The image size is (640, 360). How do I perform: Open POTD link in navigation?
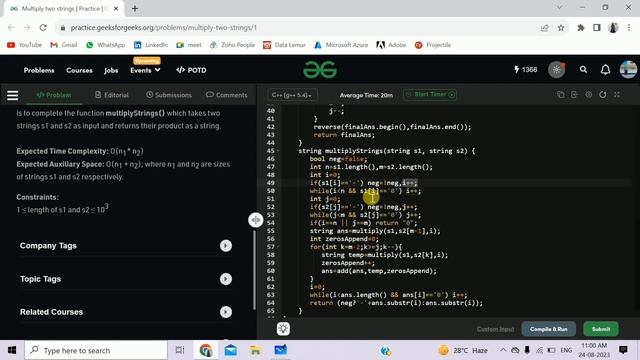click(x=191, y=70)
